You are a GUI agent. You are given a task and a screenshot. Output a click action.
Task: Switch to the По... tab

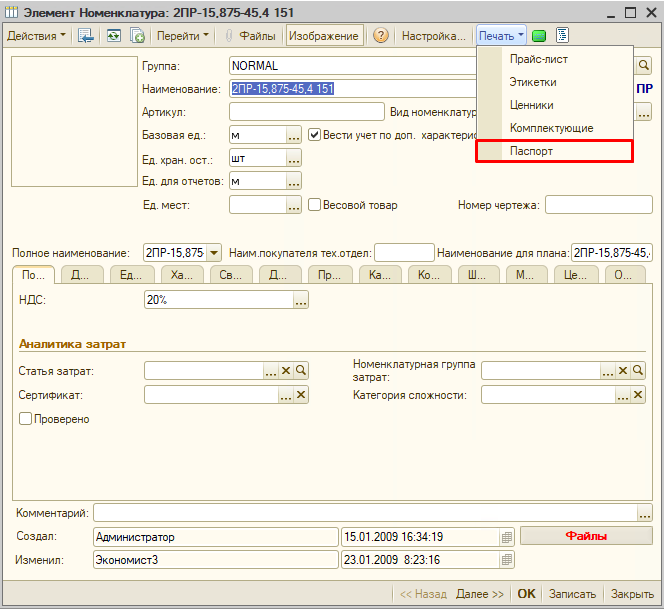click(x=33, y=275)
